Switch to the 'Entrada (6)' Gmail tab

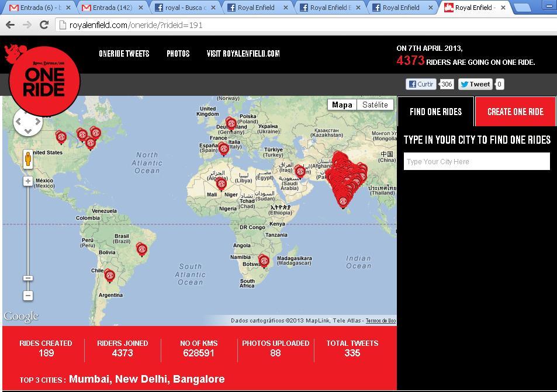click(39, 8)
